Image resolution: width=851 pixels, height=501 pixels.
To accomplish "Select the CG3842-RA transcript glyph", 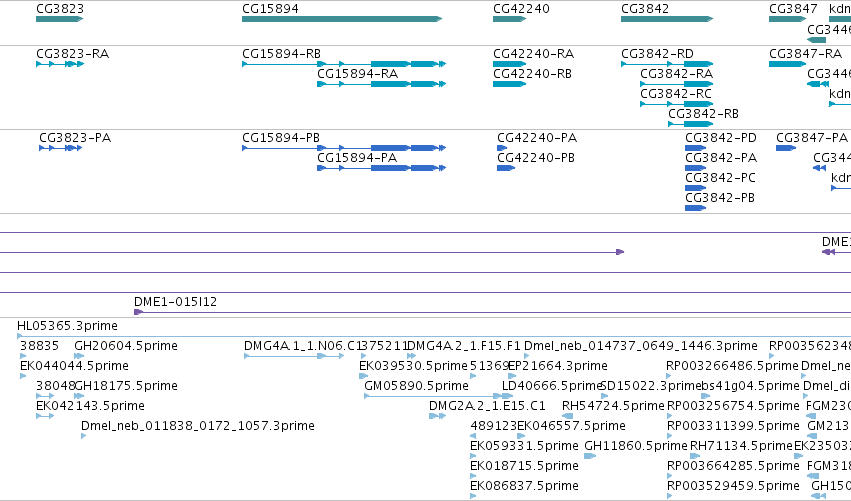I will pos(677,84).
